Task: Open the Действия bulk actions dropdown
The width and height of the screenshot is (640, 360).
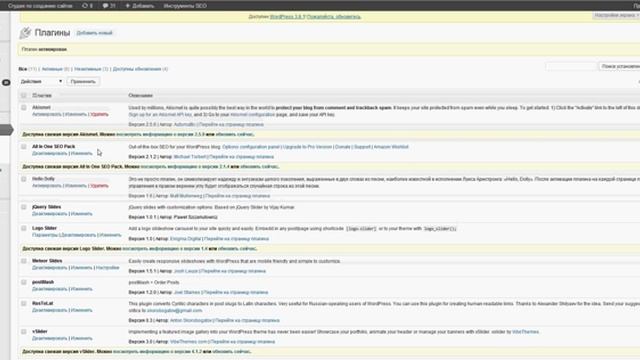Action: (x=41, y=81)
